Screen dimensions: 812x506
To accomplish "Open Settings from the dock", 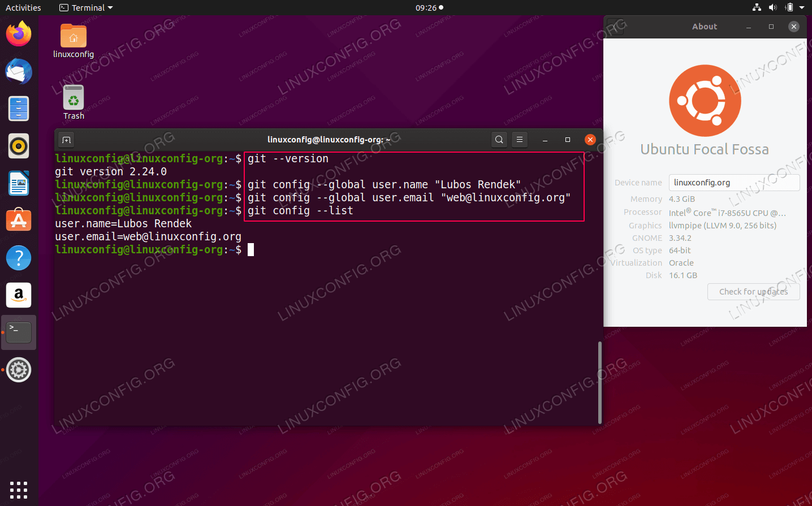I will pos(19,370).
